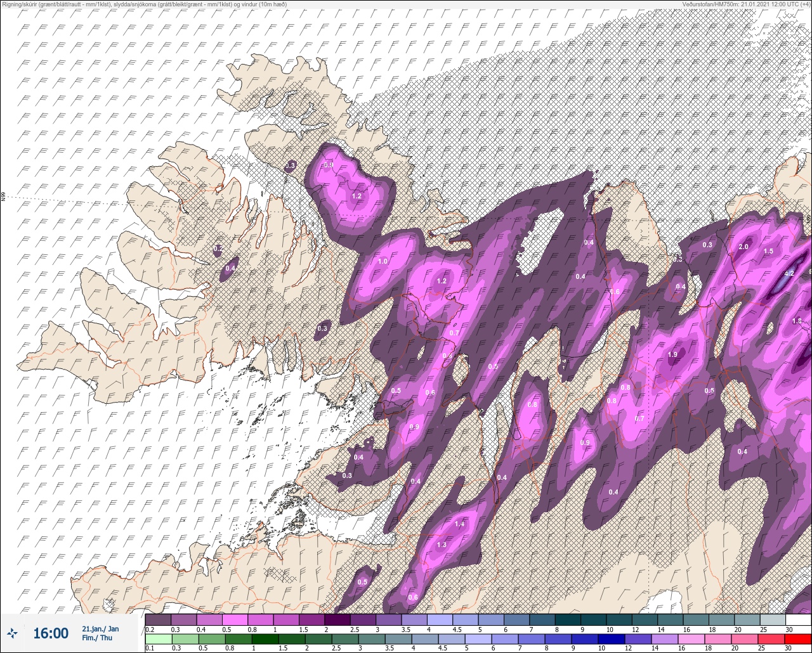
Task: Click the wind compass icon beside 16:00
Action: point(13,633)
